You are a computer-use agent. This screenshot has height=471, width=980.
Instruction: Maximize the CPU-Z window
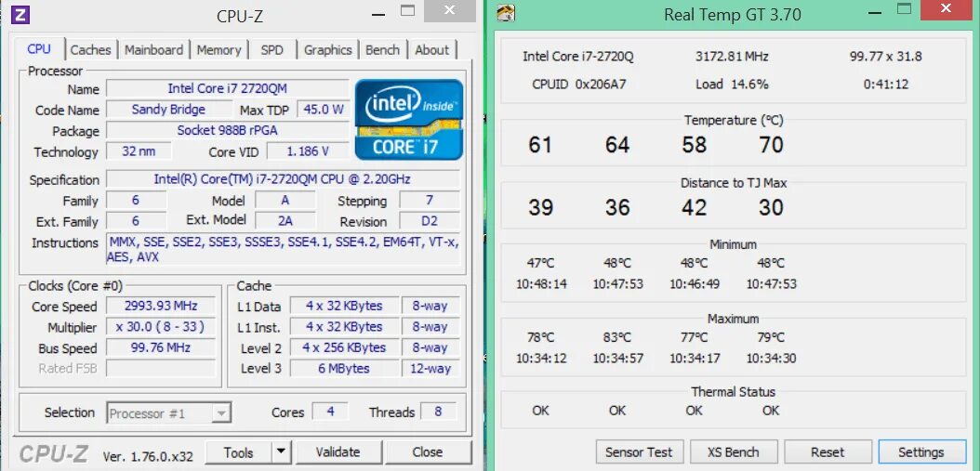coord(408,10)
